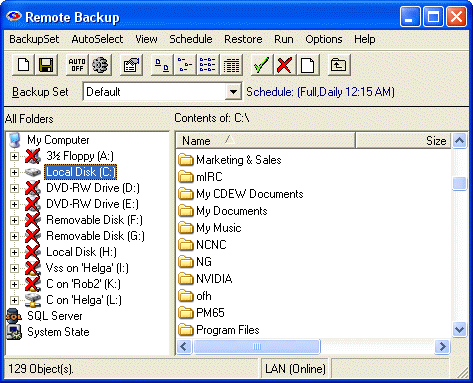Select Local Disk (C:) in folder tree
Screen dimensions: 473x383
81,172
